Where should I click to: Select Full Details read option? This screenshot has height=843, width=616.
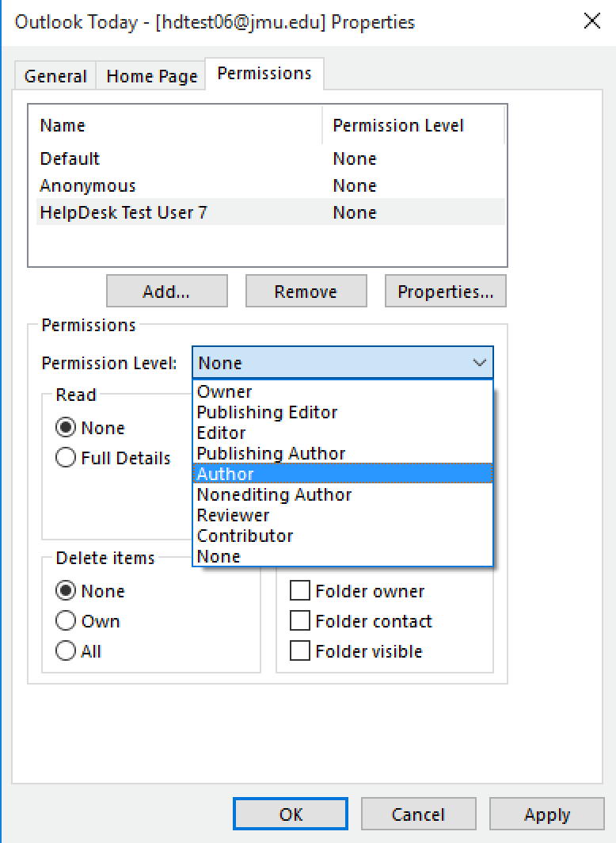67,458
